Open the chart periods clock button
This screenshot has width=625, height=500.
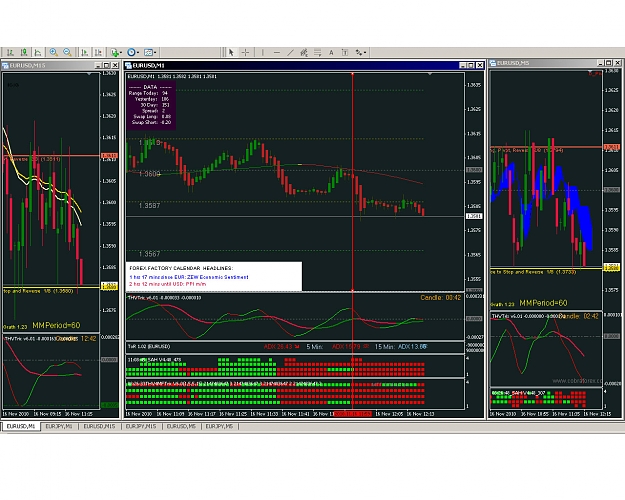point(131,52)
